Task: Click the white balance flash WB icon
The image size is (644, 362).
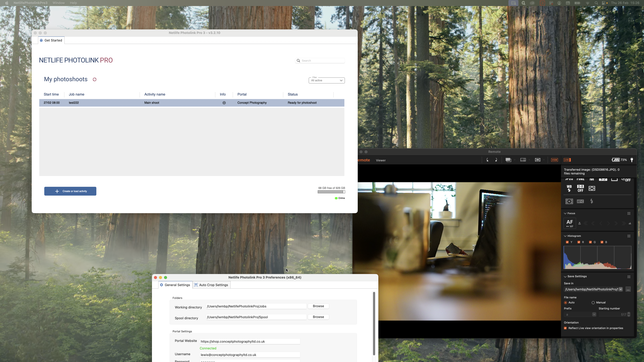Action: pyautogui.click(x=569, y=188)
